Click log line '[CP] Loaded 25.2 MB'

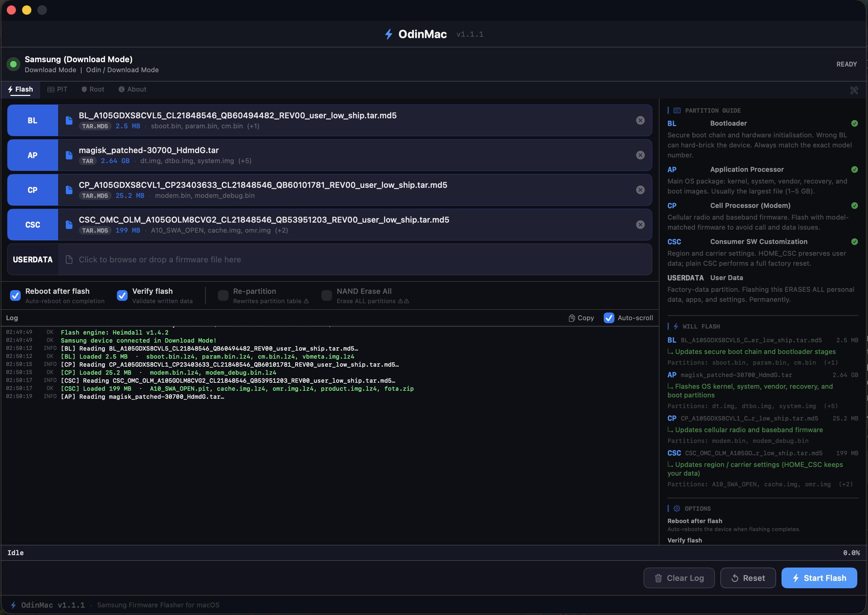168,373
